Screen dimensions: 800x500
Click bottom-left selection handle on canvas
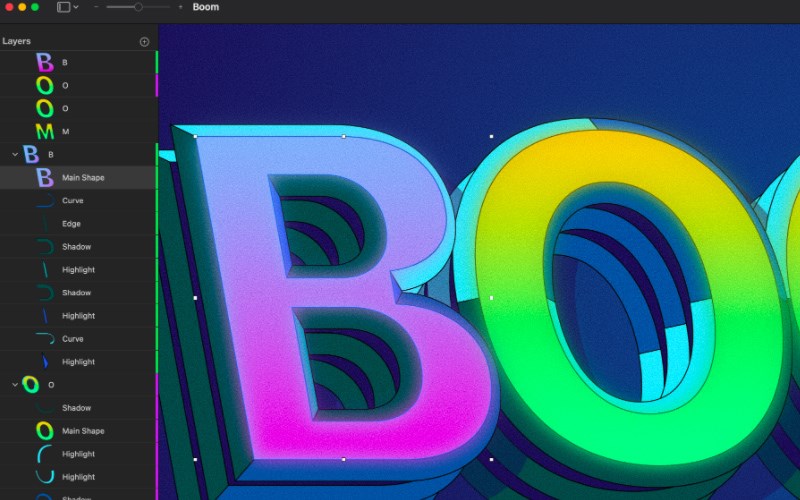(x=195, y=459)
